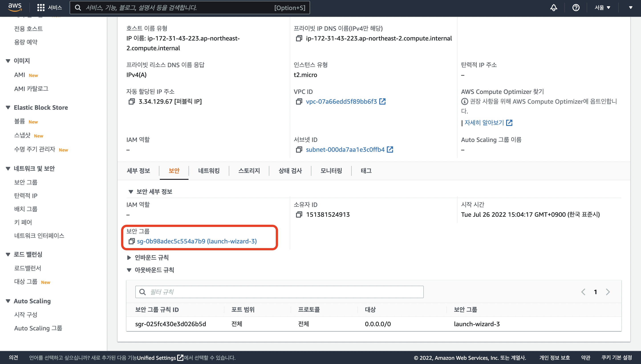Screen dimensions: 641x364
Task: Open the services grid menu icon
Action: [41, 8]
